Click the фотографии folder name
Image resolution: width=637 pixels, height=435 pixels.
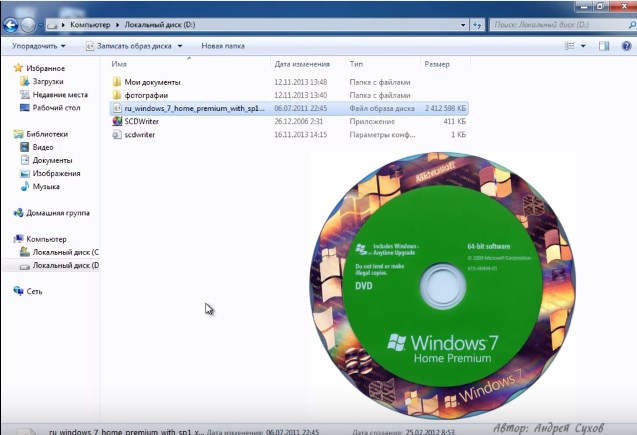click(146, 95)
